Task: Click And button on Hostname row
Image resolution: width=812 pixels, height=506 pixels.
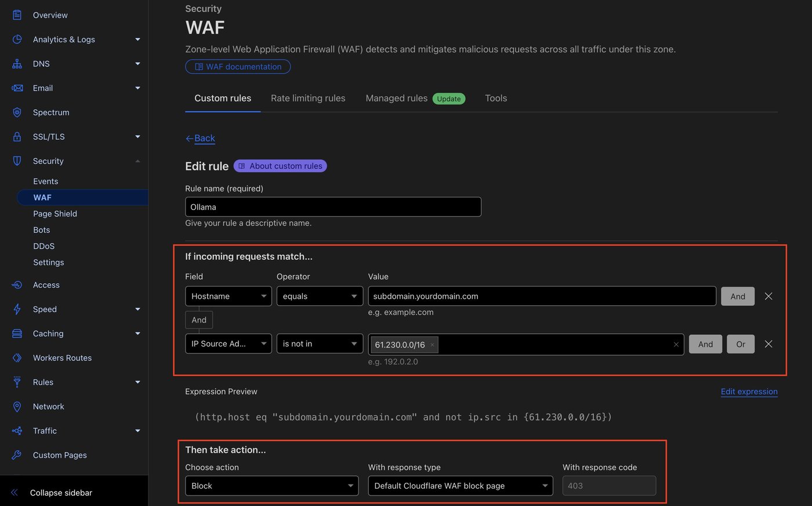Action: pos(738,297)
